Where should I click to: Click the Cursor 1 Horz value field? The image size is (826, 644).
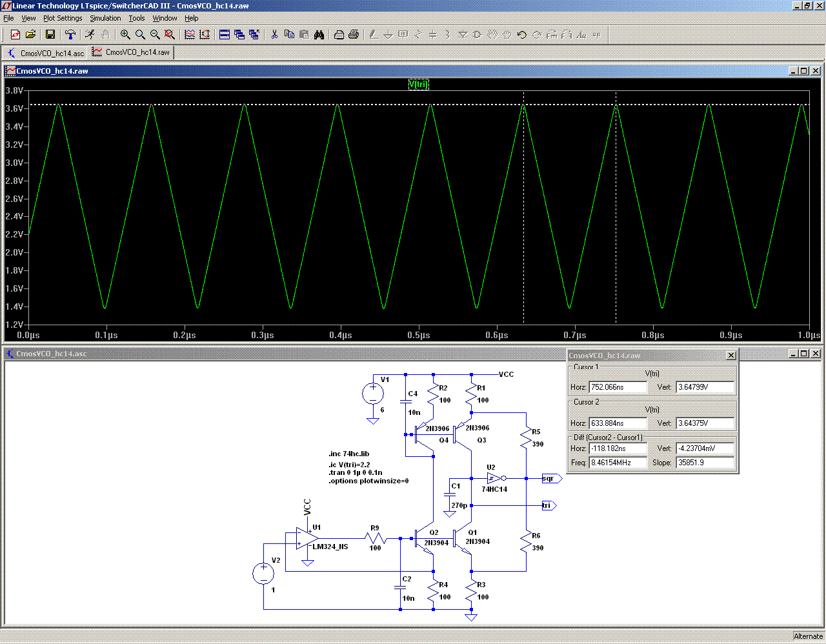point(618,387)
